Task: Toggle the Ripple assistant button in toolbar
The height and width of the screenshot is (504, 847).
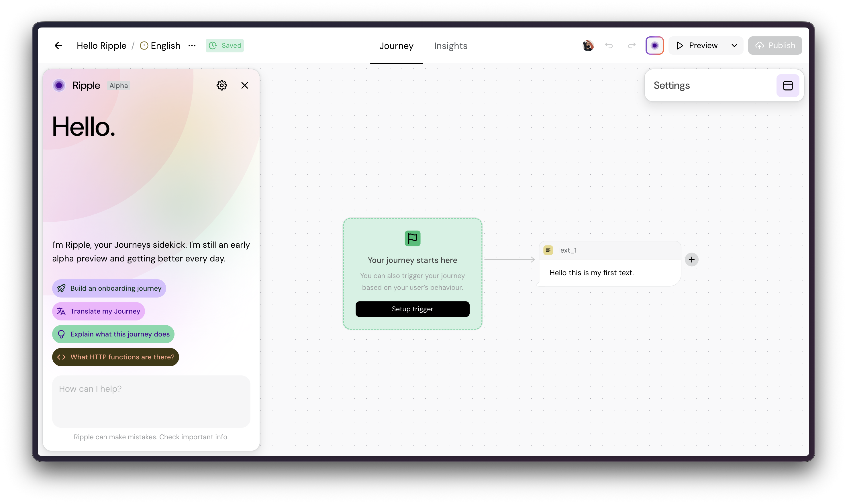Action: pos(654,46)
